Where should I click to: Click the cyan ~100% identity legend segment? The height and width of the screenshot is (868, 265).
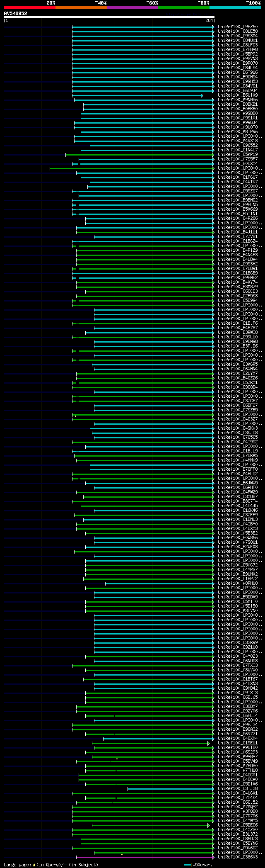(x=235, y=7)
